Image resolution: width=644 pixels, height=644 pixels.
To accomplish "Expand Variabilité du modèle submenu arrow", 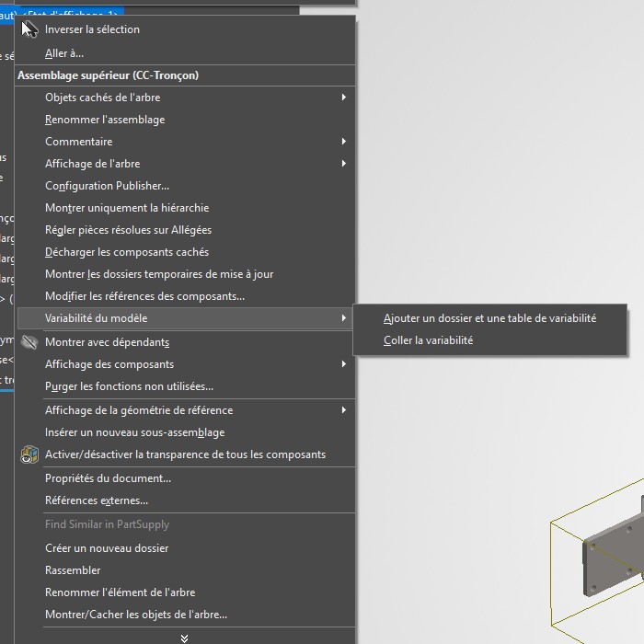I will tap(344, 318).
